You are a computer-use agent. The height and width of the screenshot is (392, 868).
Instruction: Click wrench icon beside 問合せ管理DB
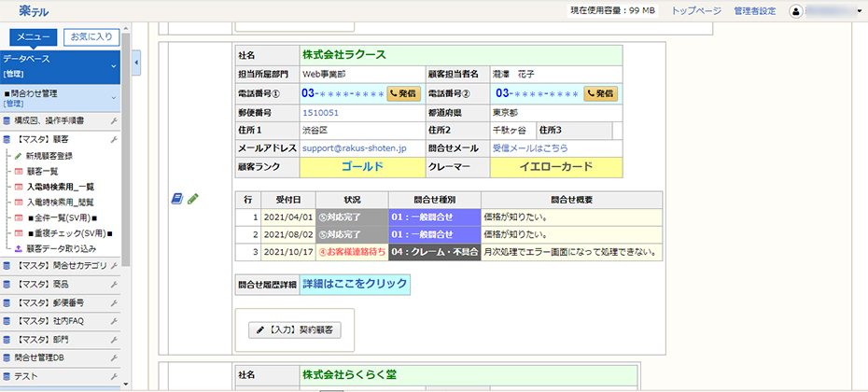click(x=114, y=357)
